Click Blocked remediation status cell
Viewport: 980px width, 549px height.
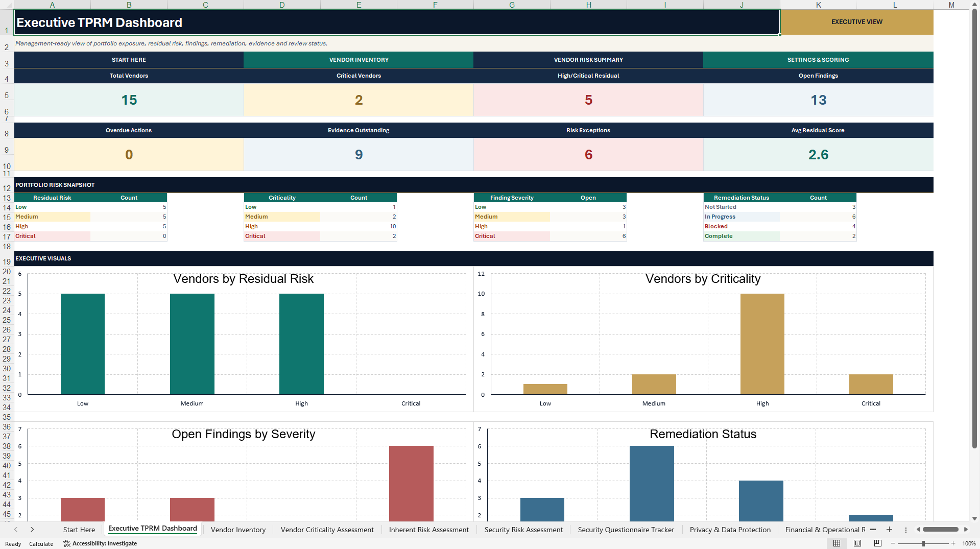point(742,226)
